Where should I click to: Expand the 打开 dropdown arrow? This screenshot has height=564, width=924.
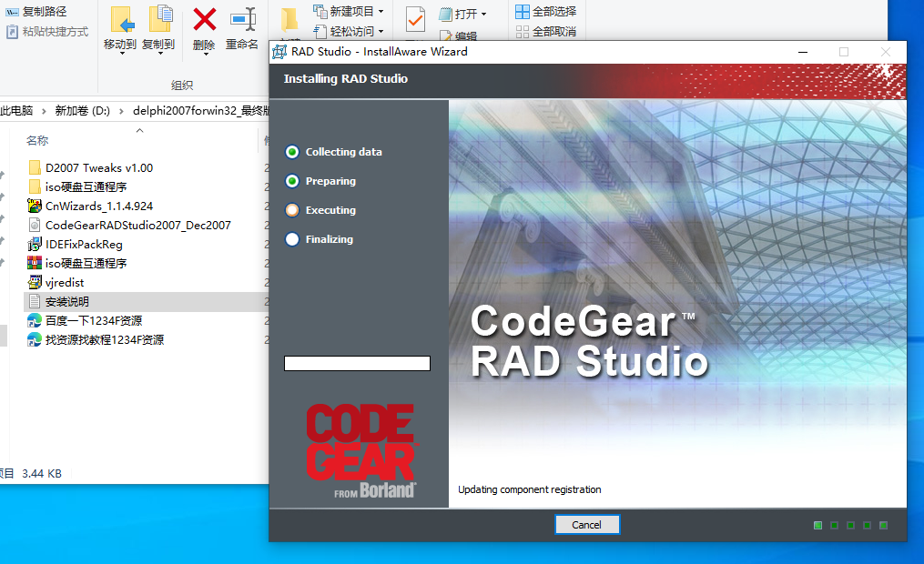(483, 15)
